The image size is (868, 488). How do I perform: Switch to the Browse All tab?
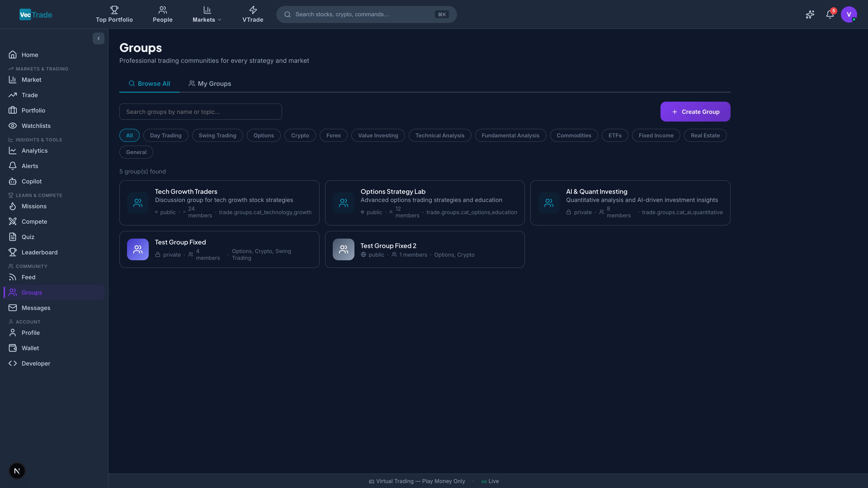(x=149, y=84)
